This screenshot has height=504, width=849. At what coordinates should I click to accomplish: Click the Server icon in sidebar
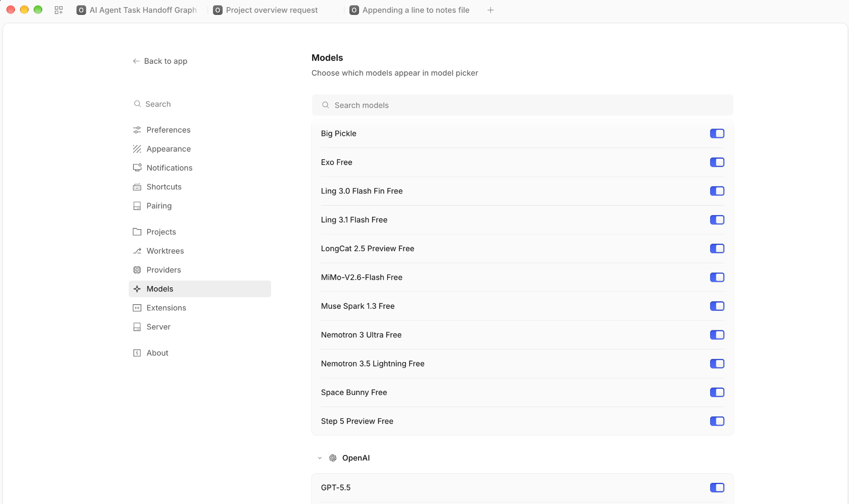137,327
